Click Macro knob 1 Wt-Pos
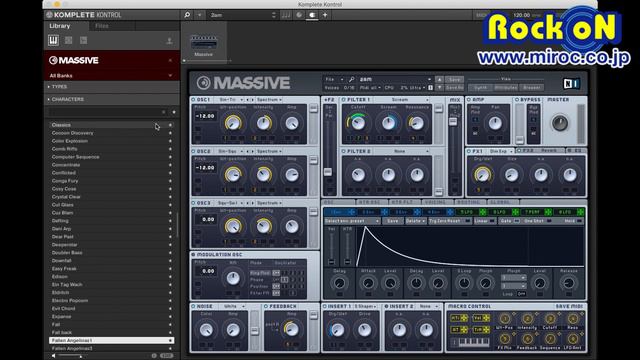 tap(504, 319)
